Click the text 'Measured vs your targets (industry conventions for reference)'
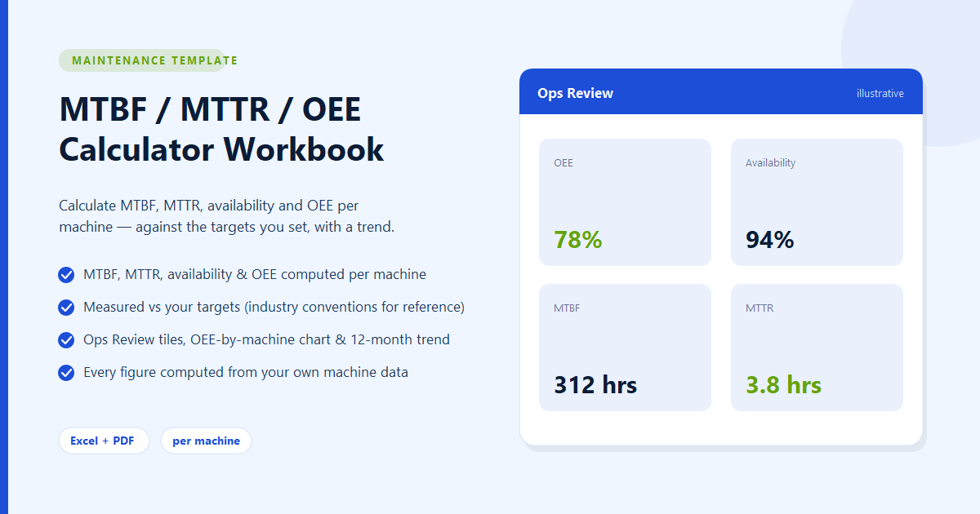This screenshot has width=980, height=514. [x=274, y=308]
